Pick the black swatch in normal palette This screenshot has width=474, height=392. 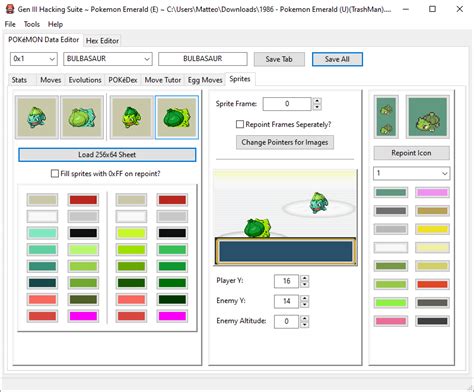[x=83, y=233]
